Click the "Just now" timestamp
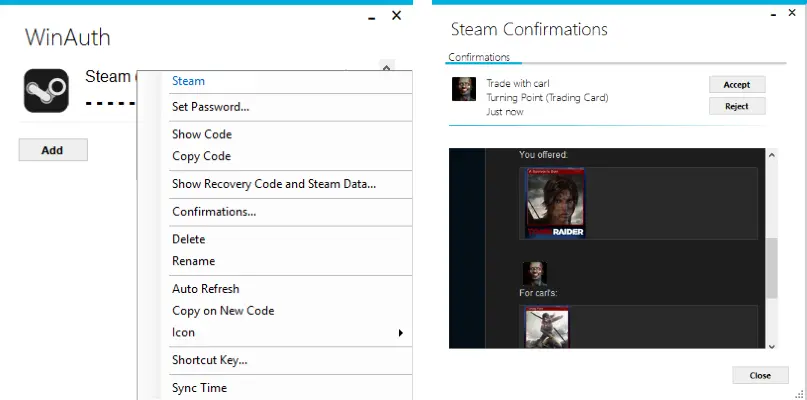 505,112
